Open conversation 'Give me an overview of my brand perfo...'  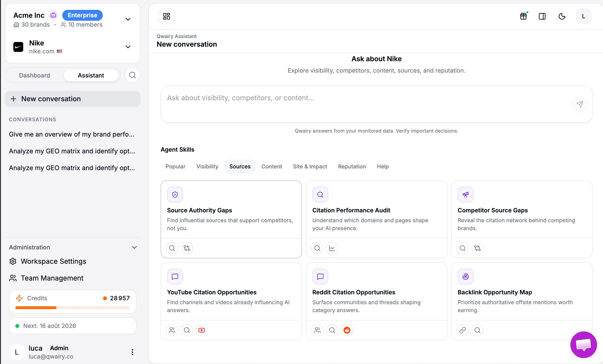coord(72,134)
